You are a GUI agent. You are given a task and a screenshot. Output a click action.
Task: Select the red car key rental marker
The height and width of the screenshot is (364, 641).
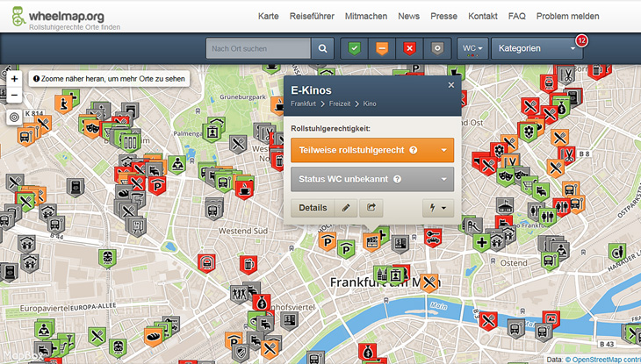[433, 239]
